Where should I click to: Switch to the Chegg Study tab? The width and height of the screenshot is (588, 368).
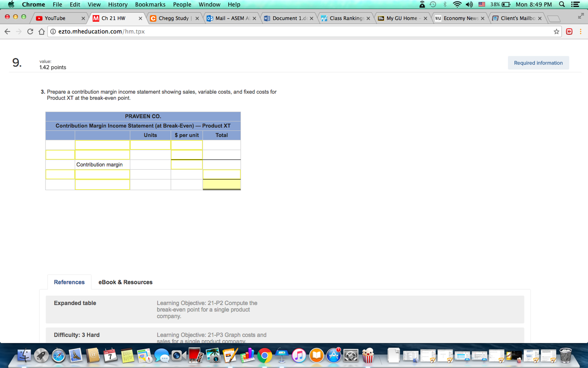173,18
